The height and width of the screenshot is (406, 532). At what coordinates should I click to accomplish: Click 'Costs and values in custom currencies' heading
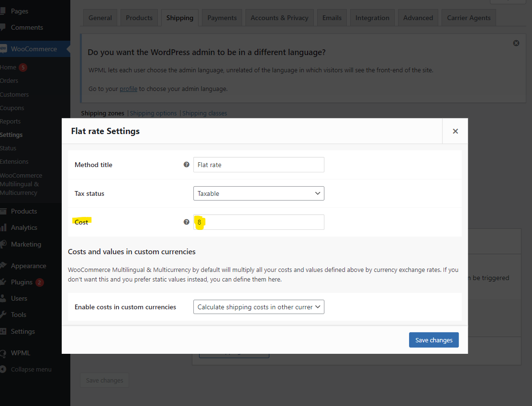click(132, 251)
